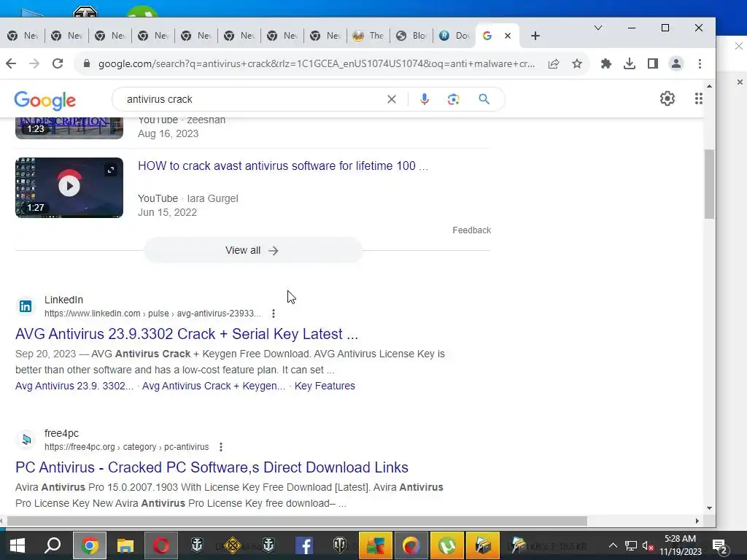
Task: Open Opera from the taskbar
Action: (161, 545)
